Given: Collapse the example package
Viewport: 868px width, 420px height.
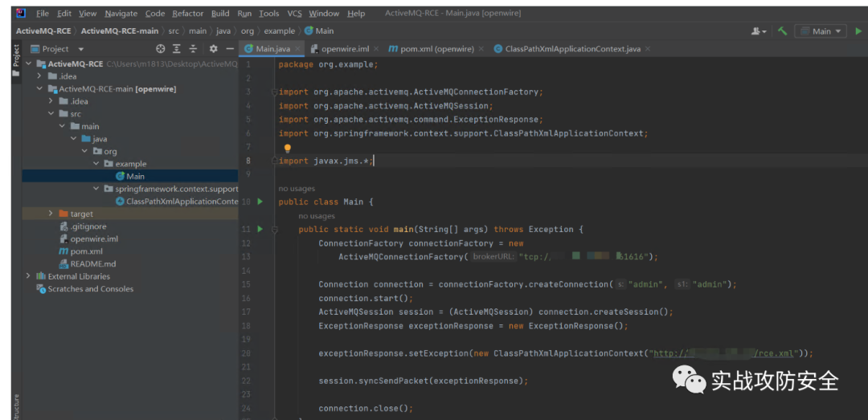Looking at the screenshot, I should (x=96, y=164).
